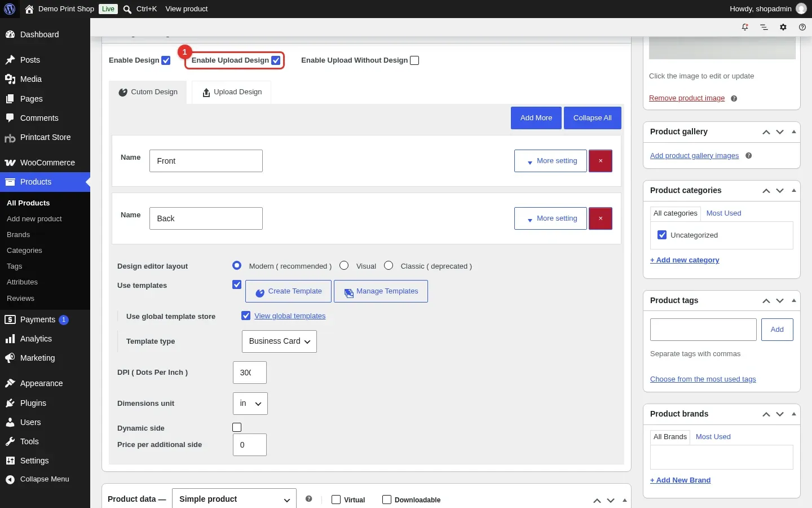Collapse the Product tags panel toggle triangle

(794, 301)
